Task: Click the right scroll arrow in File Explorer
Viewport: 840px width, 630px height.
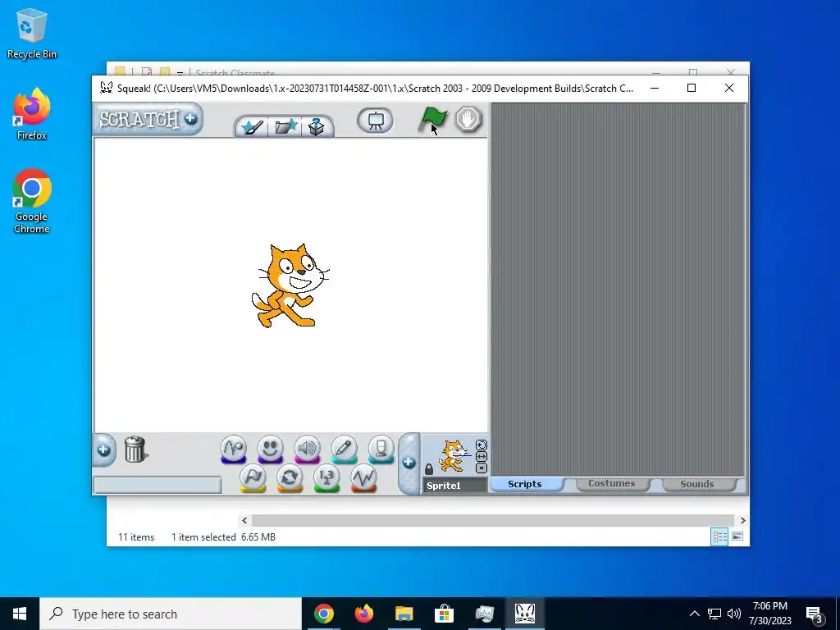Action: point(742,520)
